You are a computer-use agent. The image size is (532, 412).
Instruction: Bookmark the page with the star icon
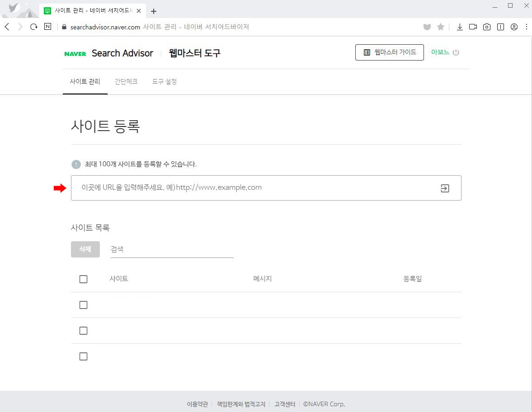click(440, 27)
